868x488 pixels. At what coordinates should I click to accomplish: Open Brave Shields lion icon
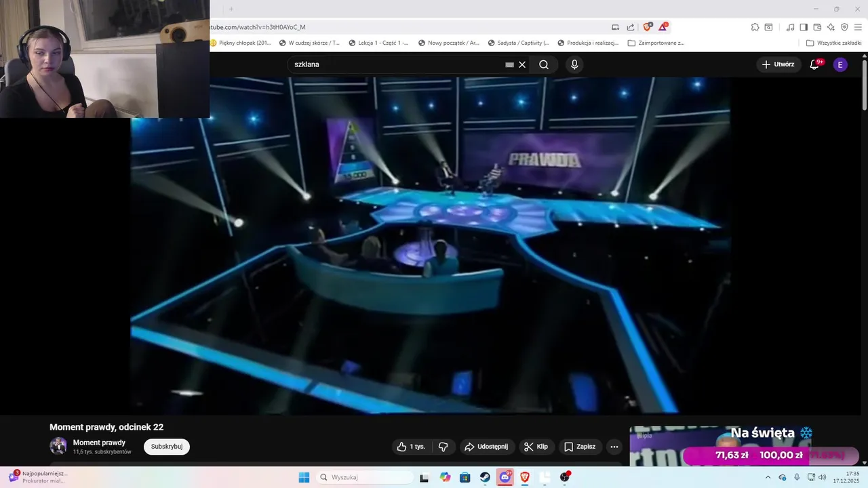pos(648,26)
